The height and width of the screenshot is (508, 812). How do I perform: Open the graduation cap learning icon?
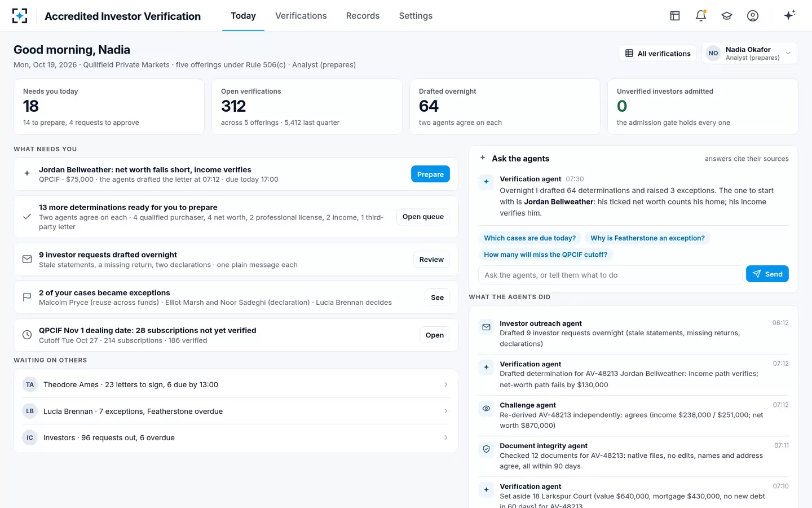727,16
